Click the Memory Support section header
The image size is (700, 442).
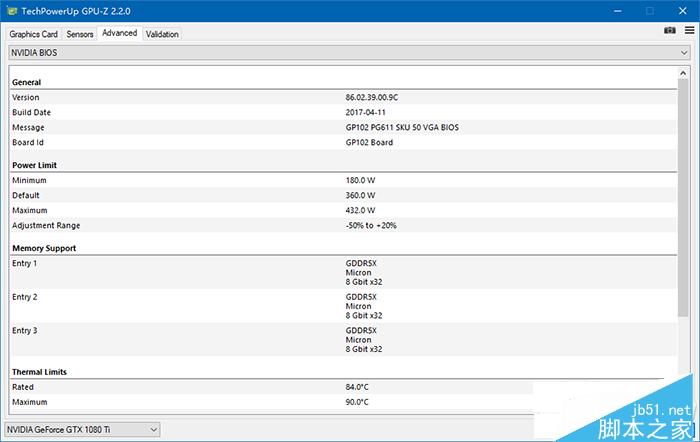pyautogui.click(x=44, y=248)
